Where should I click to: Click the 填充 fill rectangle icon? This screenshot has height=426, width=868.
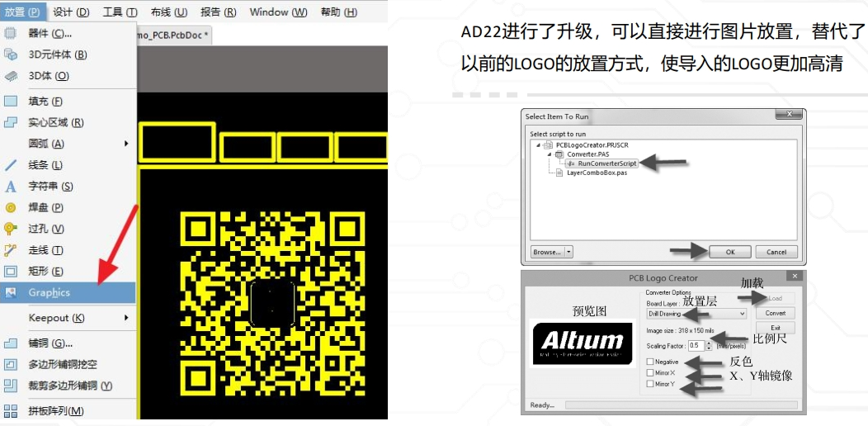[11, 102]
